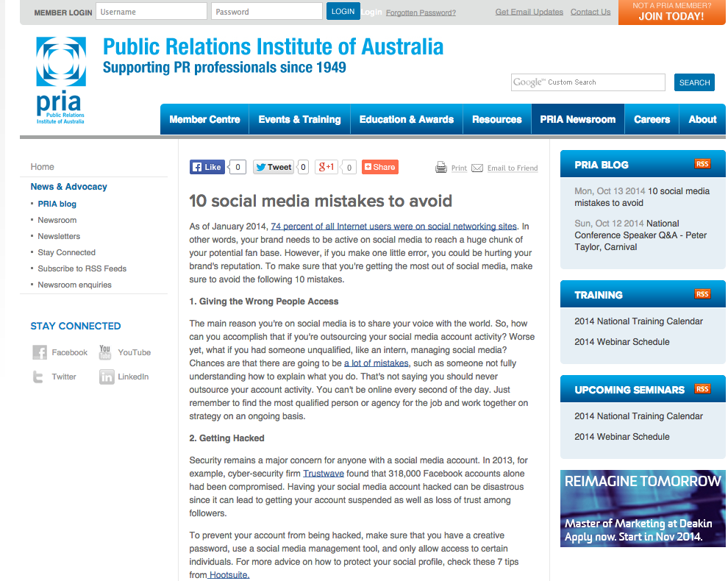Select Newsroom in sidebar
This screenshot has height=581, width=728.
pyautogui.click(x=57, y=220)
